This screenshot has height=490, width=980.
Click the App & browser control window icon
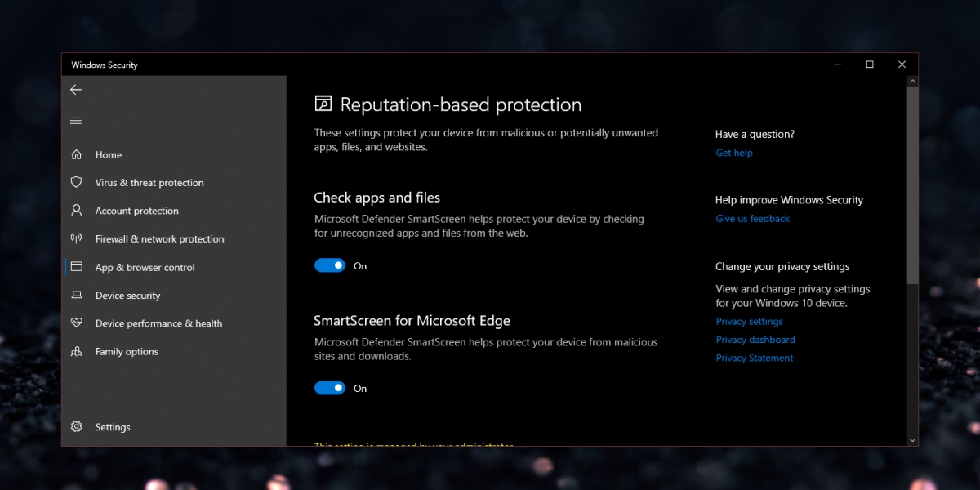point(77,267)
